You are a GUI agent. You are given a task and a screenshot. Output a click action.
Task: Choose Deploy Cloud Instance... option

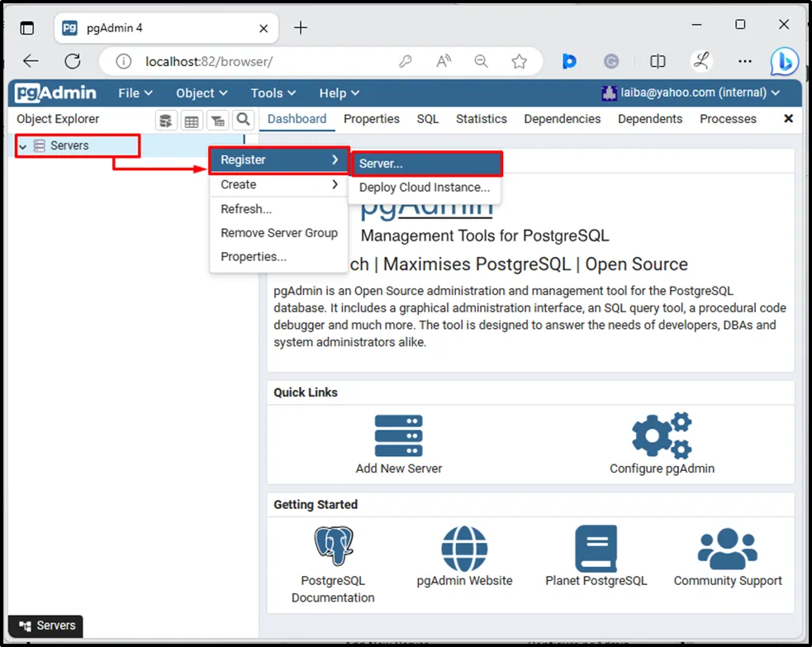pyautogui.click(x=424, y=188)
